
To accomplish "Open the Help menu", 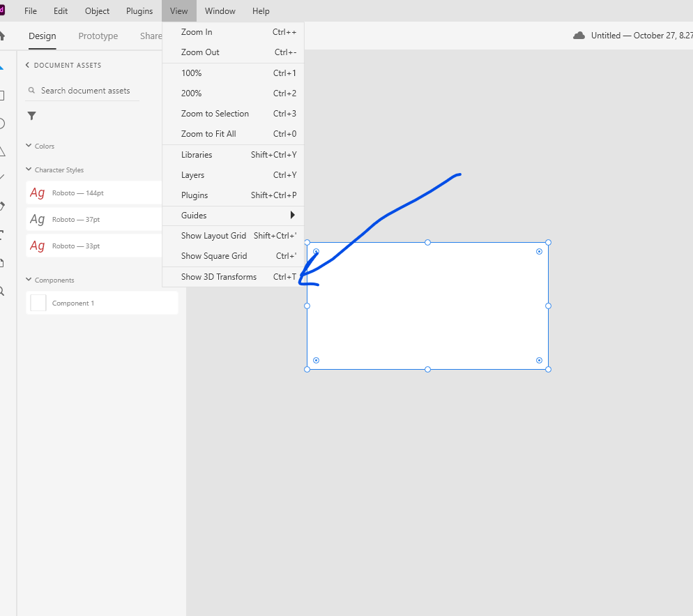I will coord(261,11).
